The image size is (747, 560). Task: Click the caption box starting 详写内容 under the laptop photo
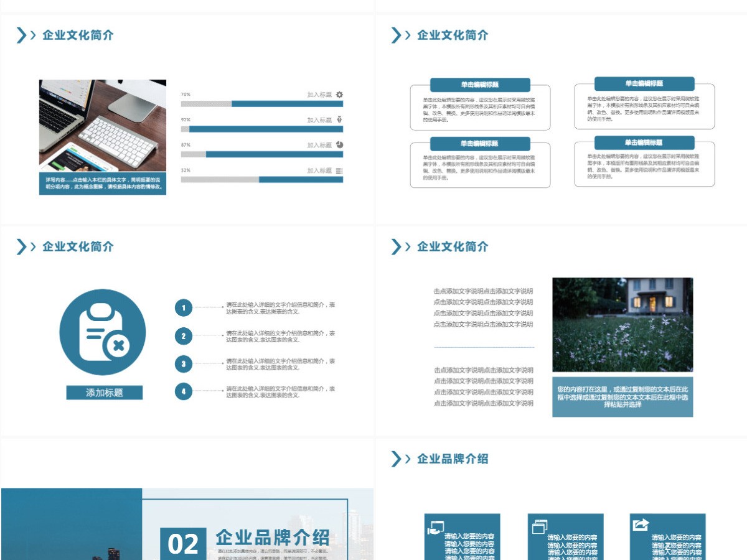pos(103,183)
